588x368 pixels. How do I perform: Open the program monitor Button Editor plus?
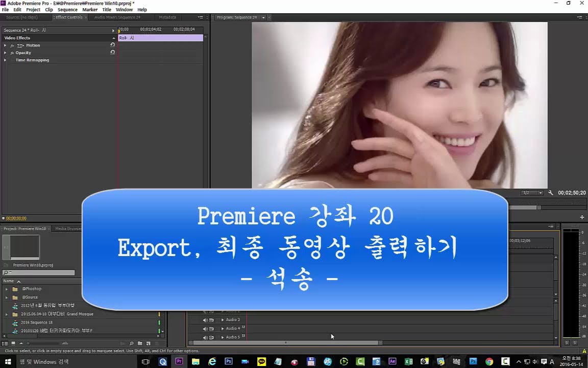tap(582, 217)
